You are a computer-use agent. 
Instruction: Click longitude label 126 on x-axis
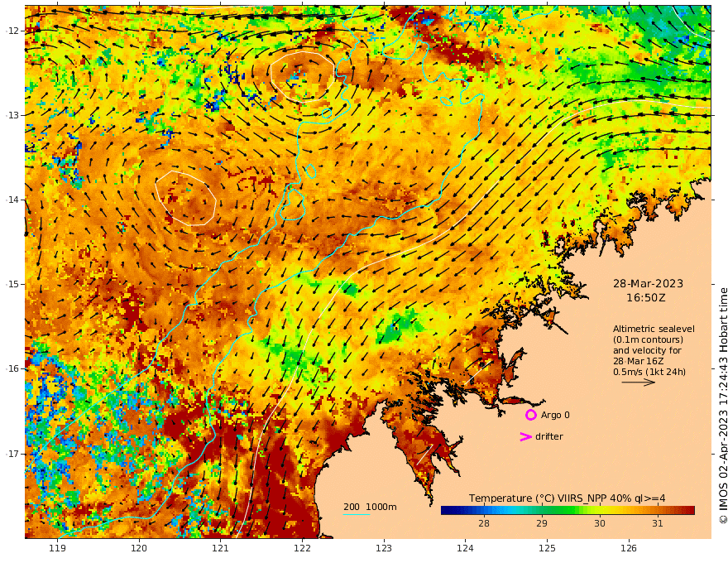click(x=629, y=548)
